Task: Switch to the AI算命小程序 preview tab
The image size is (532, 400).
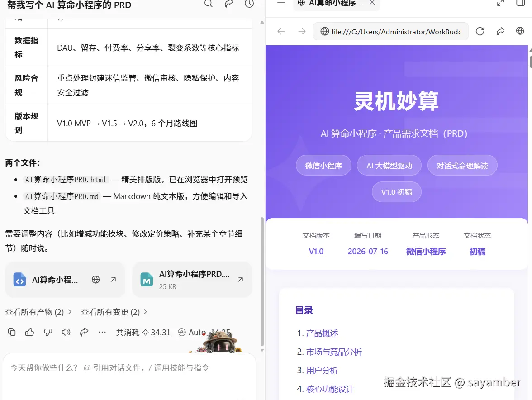Action: [336, 3]
